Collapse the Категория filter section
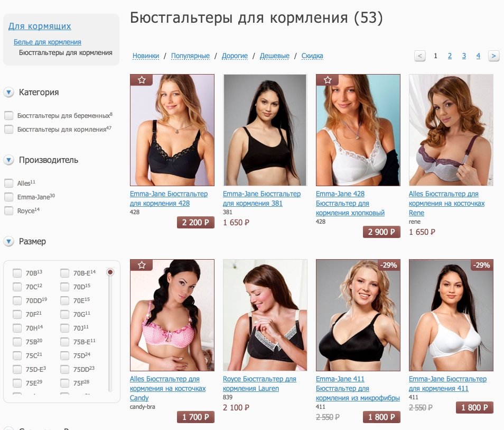Image resolution: width=504 pixels, height=430 pixels. click(x=8, y=93)
